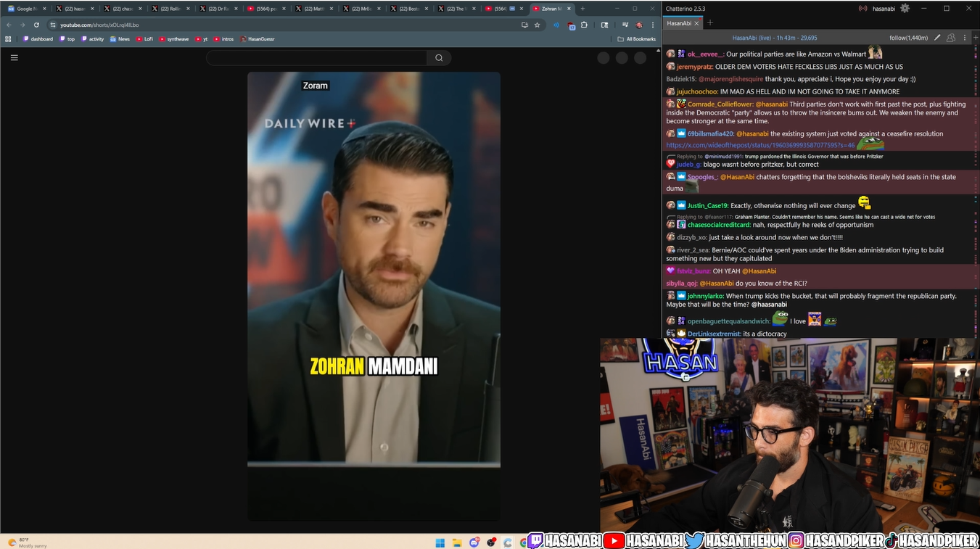Click the username Justin_Case19 in chat
The height and width of the screenshot is (549, 980).
point(708,206)
